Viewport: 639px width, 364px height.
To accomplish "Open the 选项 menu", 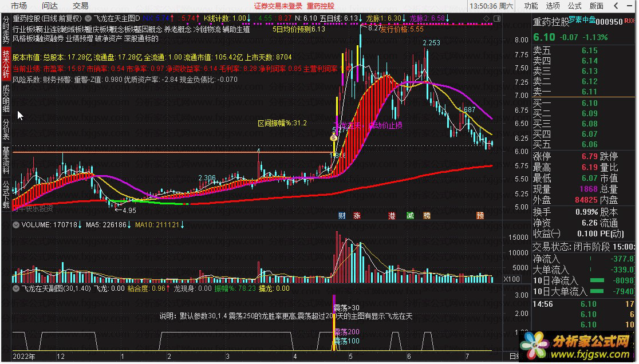I will 553,6.
